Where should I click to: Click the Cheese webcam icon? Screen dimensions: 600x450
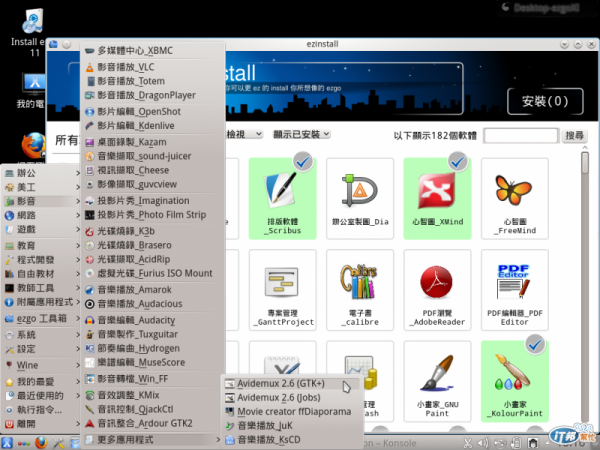(x=90, y=170)
